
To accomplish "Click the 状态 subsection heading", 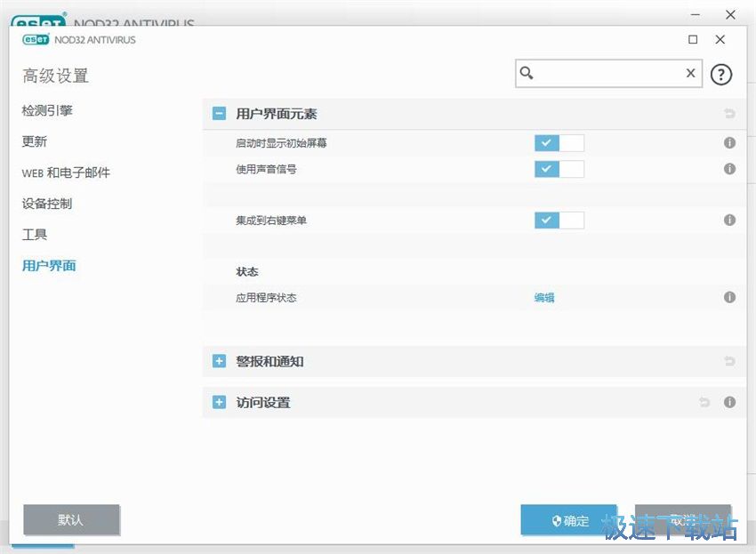I will [x=247, y=271].
